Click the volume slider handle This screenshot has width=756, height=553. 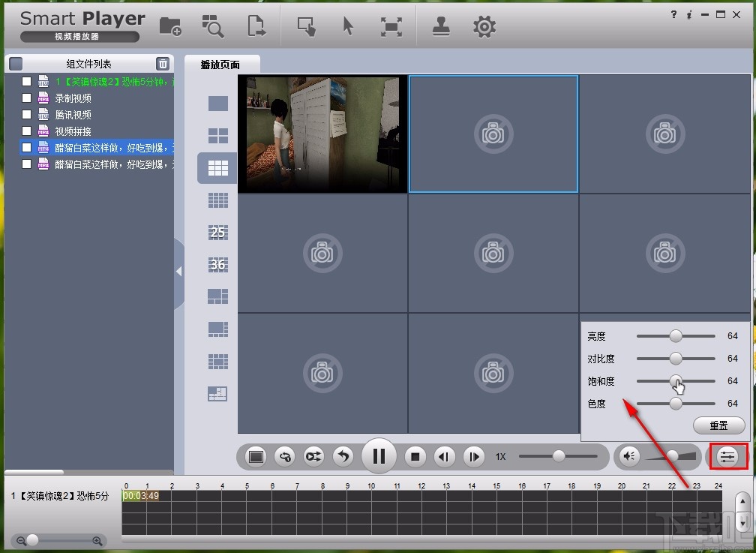672,456
